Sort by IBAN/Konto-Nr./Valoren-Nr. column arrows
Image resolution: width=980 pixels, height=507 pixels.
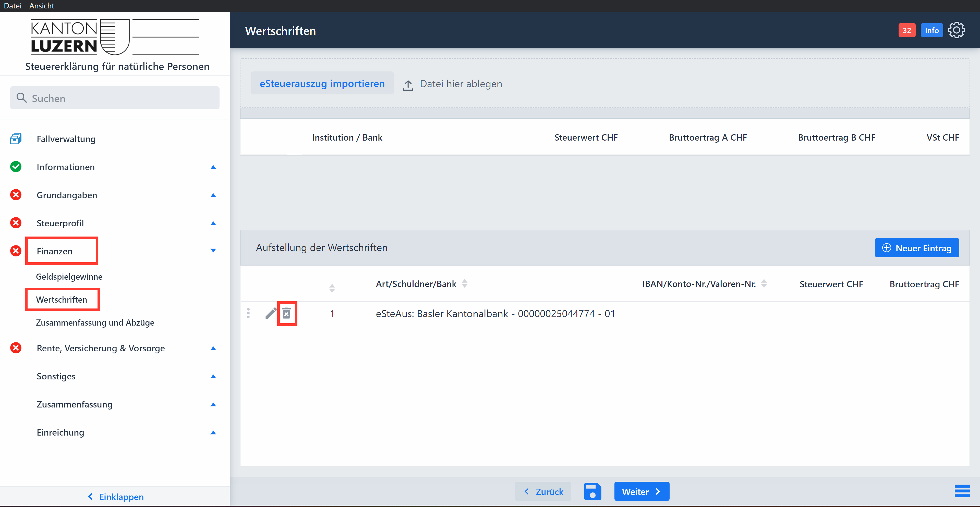(764, 284)
